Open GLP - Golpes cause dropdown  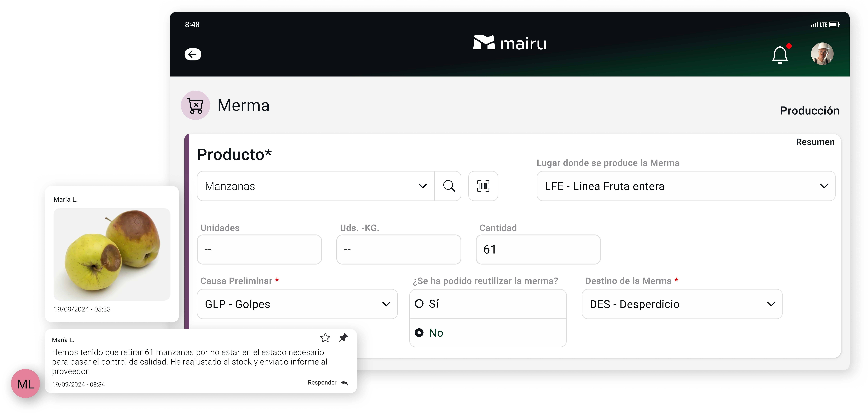tap(297, 304)
